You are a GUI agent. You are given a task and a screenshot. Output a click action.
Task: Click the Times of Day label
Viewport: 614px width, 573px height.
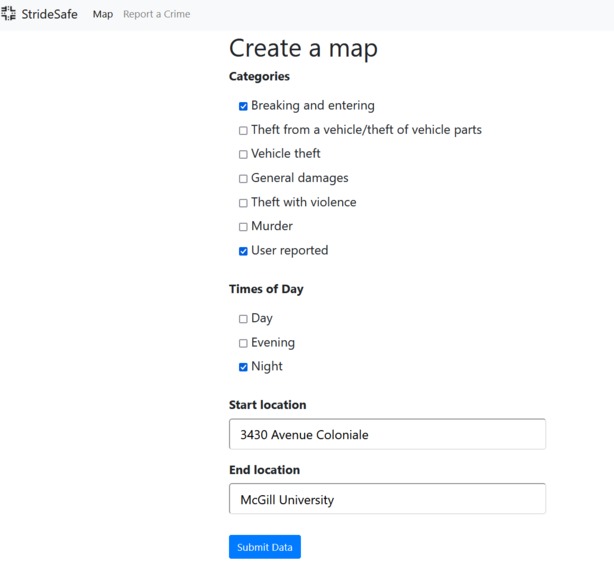coord(266,289)
